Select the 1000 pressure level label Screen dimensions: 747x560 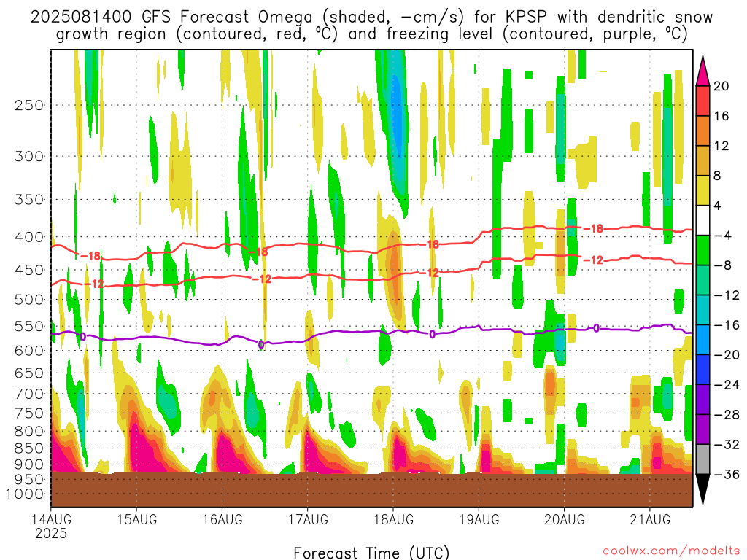click(26, 494)
